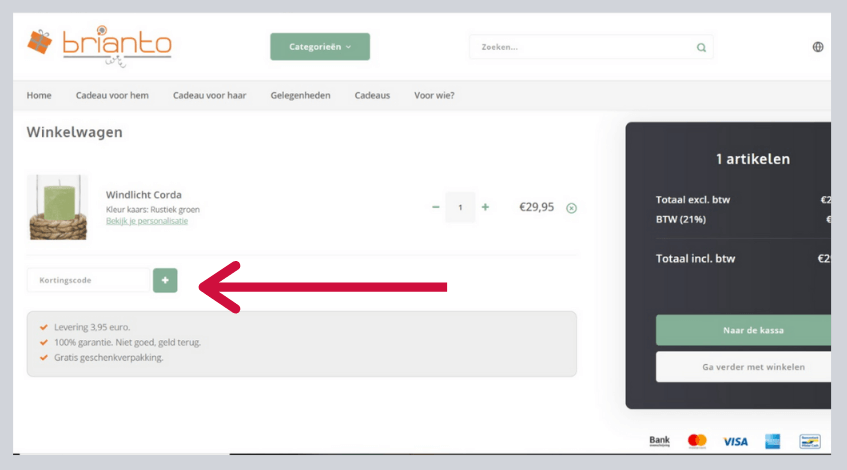
Task: Increase quantity with the plus button
Action: [485, 207]
